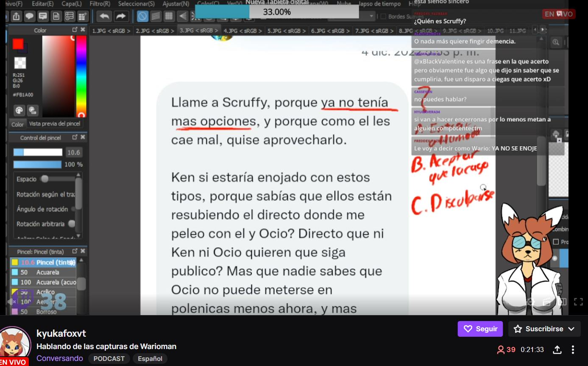588x366 pixels.
Task: Enable the vanishing point snap guide
Action: [182, 17]
